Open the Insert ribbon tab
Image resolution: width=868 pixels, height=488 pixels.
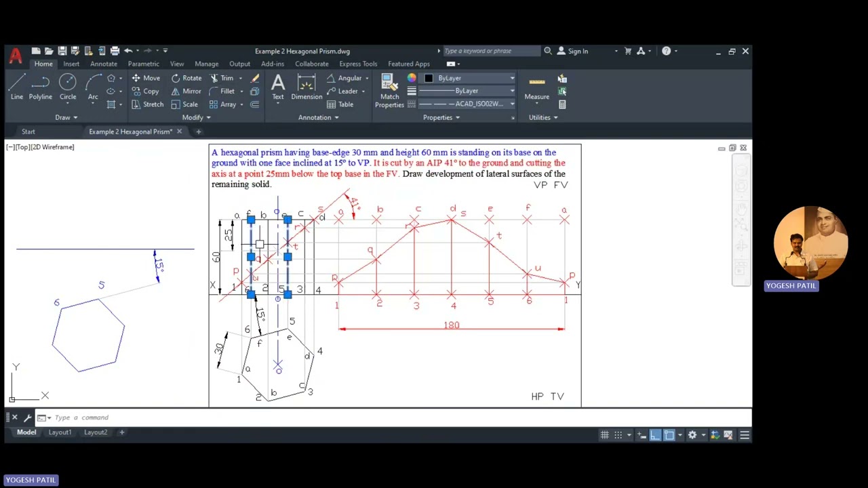click(x=71, y=64)
